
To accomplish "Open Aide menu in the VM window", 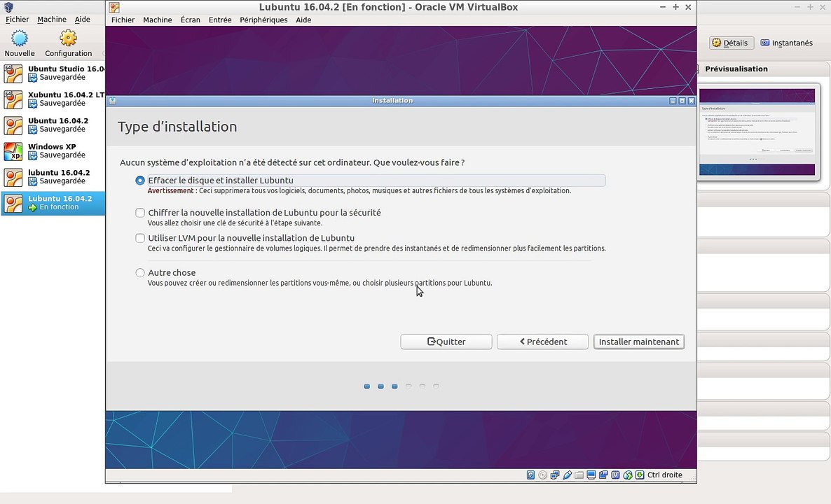I will coord(303,20).
